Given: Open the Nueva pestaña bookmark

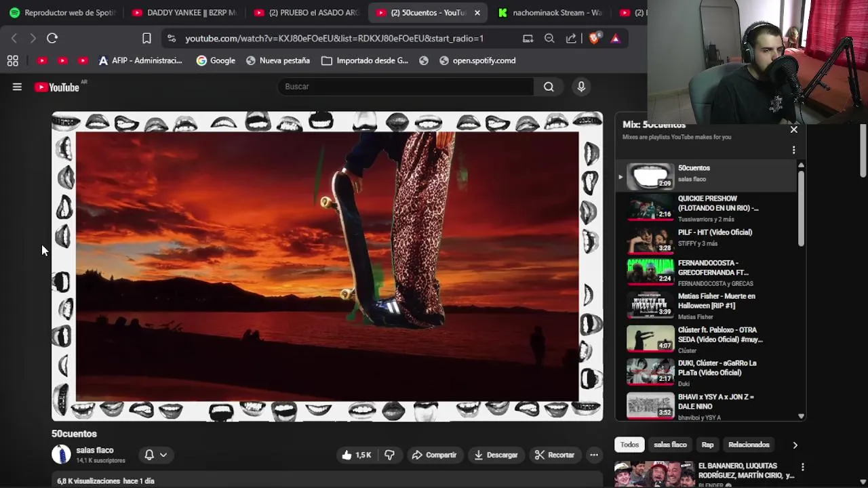Looking at the screenshot, I should tap(278, 60).
